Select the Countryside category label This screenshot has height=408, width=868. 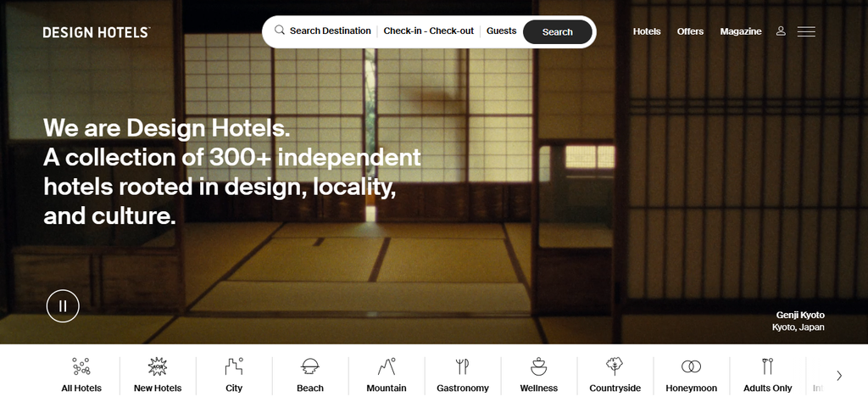615,388
